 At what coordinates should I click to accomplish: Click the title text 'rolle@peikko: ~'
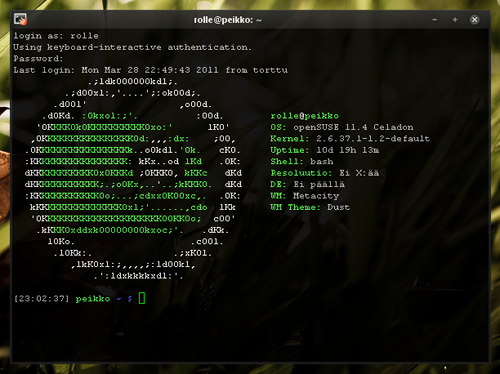[x=228, y=20]
